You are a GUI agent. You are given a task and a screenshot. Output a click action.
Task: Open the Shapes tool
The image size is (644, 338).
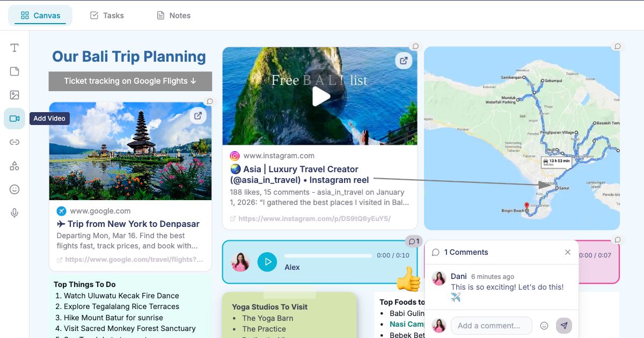point(14,165)
